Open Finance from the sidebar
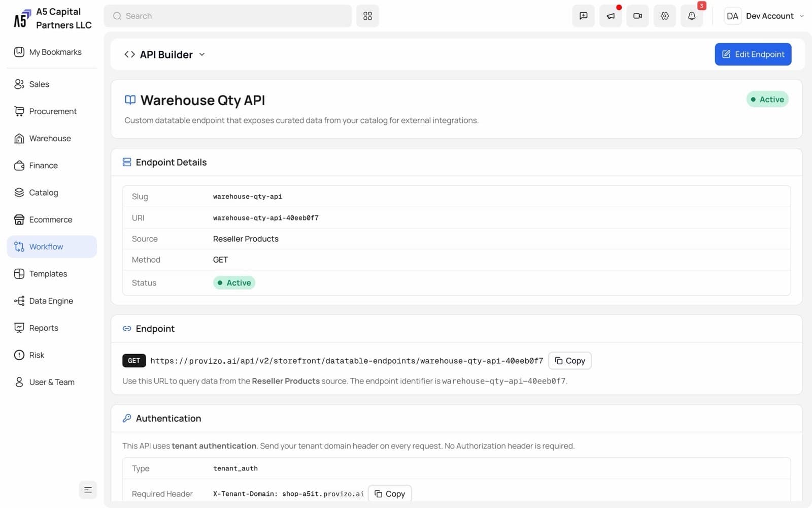 click(x=52, y=165)
